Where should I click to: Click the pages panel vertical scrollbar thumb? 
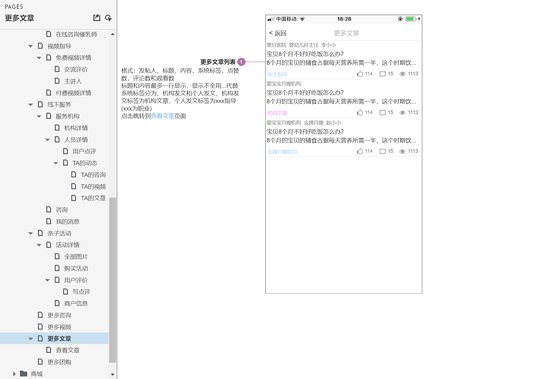(113, 280)
